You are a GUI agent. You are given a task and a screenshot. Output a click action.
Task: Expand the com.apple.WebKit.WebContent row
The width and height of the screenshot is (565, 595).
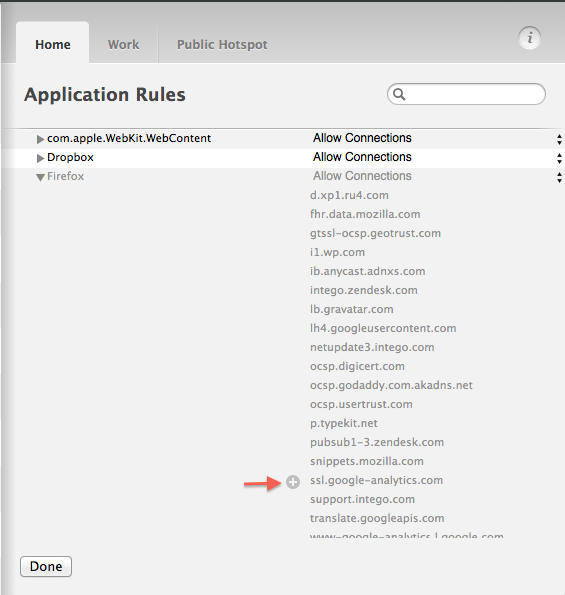point(40,139)
